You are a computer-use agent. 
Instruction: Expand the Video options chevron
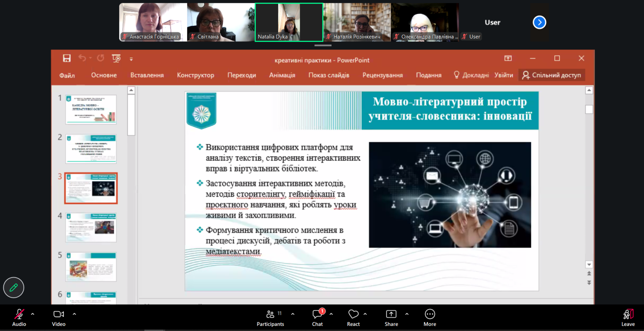tap(74, 314)
